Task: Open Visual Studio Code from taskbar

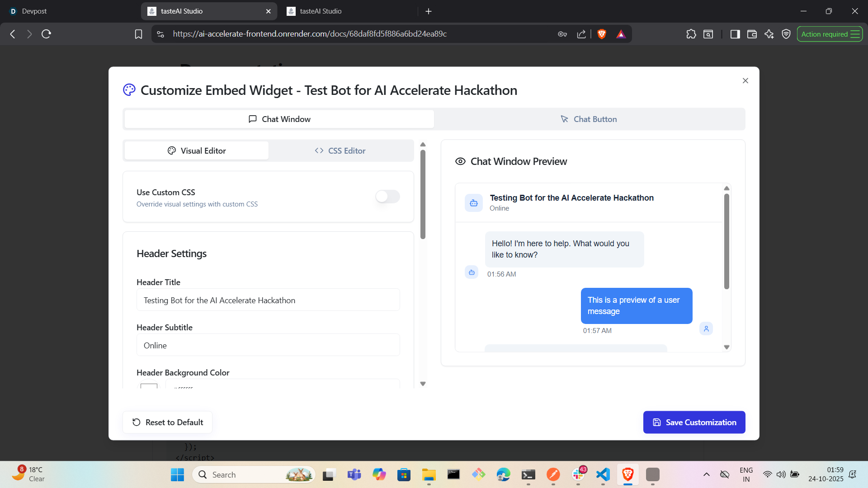Action: coord(603,474)
